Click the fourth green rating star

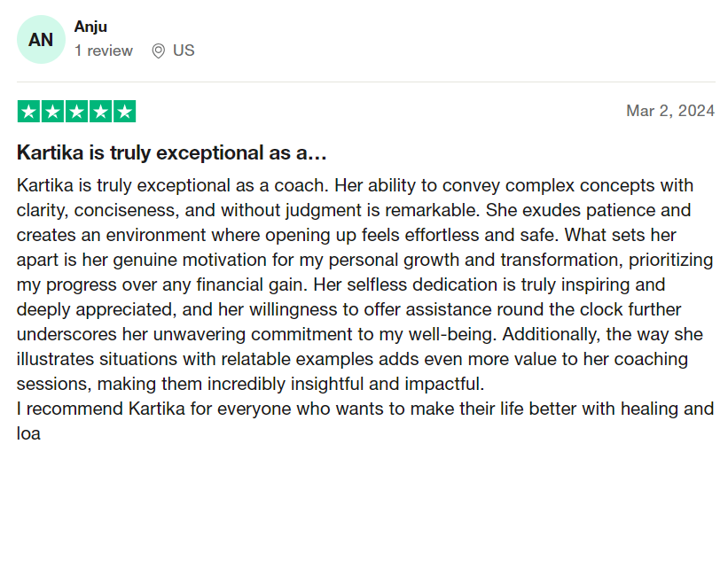pos(100,112)
